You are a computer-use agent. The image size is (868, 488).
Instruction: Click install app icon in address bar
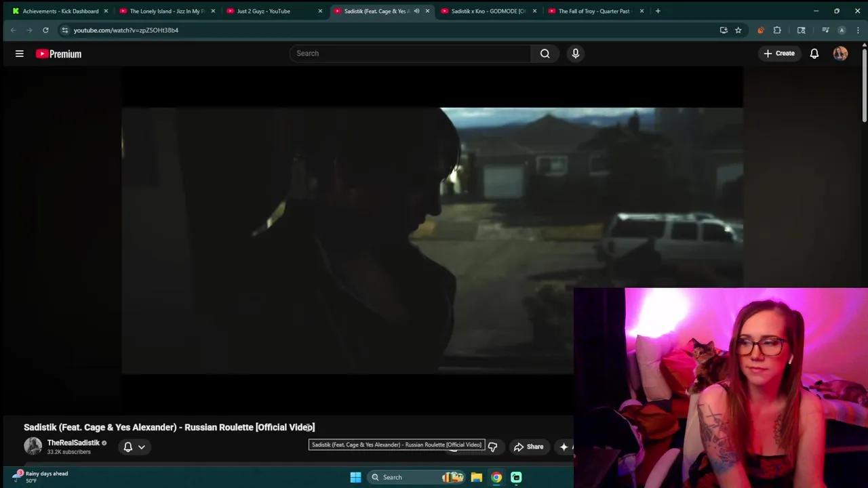pyautogui.click(x=724, y=30)
